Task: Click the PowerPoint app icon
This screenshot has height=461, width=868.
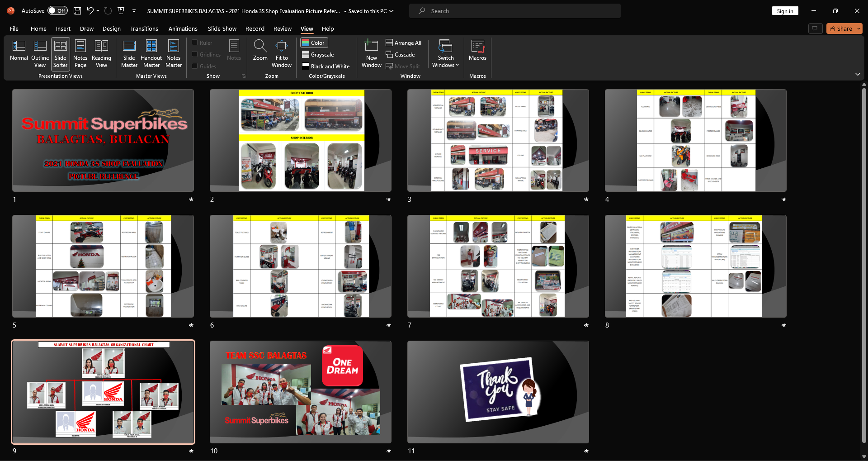Action: coord(11,11)
